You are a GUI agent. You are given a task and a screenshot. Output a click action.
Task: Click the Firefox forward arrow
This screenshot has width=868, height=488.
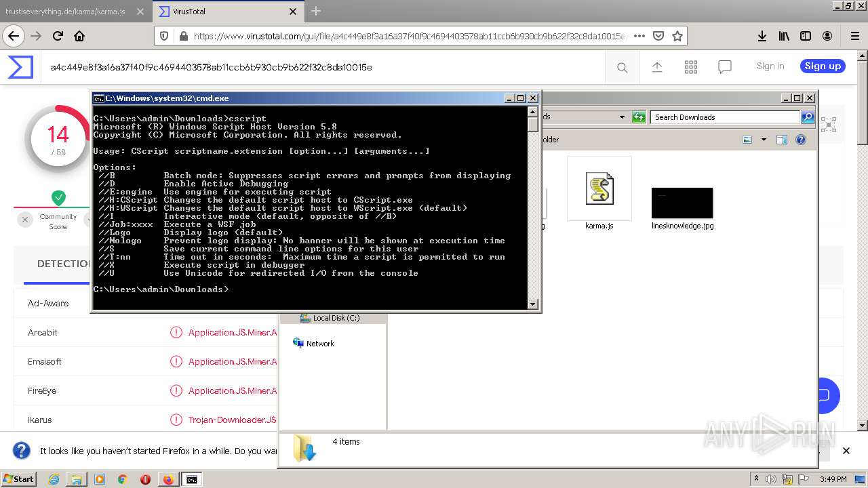pyautogui.click(x=36, y=36)
